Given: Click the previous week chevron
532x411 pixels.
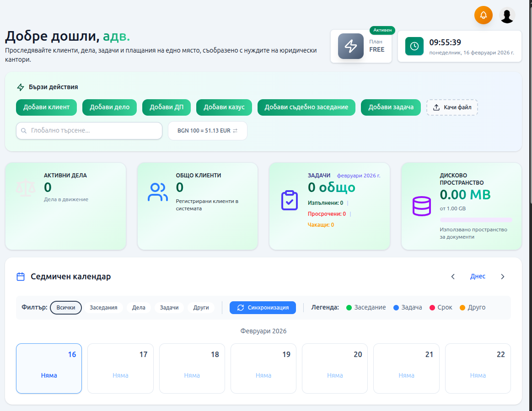Looking at the screenshot, I should coord(453,277).
